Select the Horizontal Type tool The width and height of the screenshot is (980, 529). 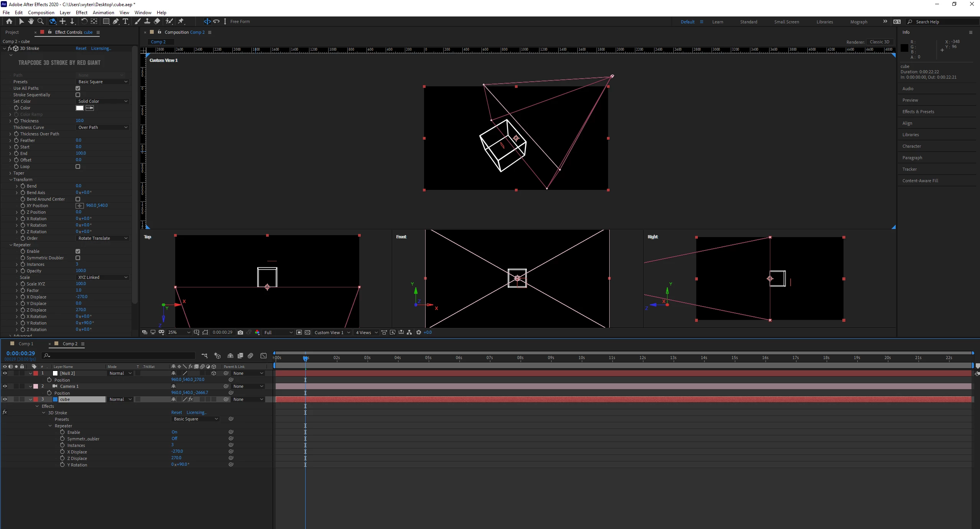click(125, 21)
